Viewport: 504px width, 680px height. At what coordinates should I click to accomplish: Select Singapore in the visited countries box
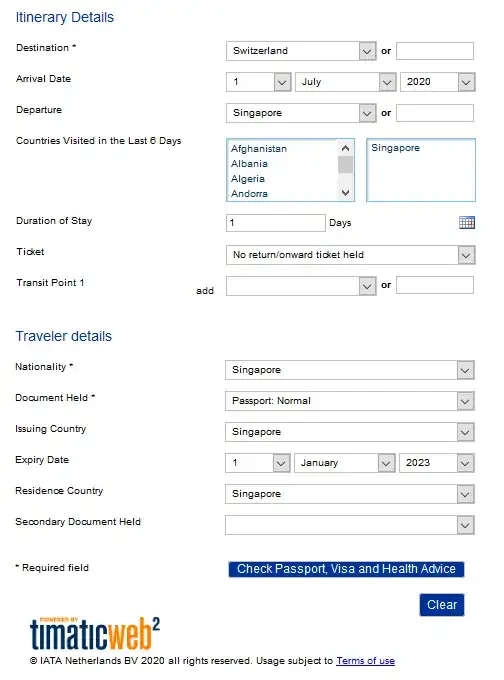tap(396, 148)
